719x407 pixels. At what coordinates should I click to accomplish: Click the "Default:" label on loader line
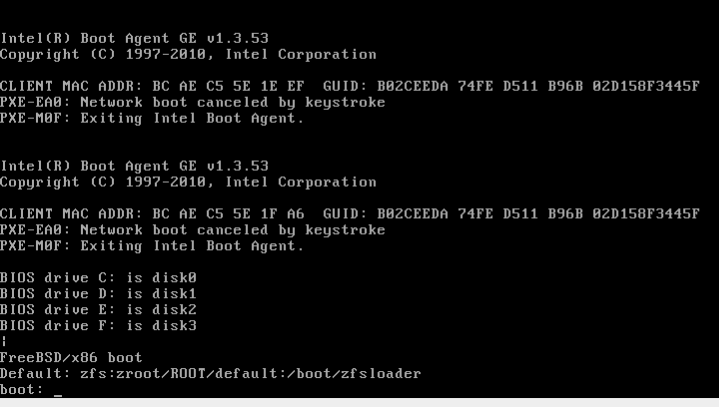coord(32,373)
